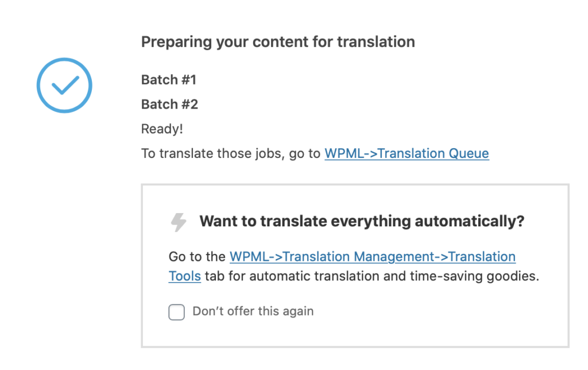588x370 pixels.
Task: Click the underlined "Tools" link word
Action: click(x=184, y=276)
